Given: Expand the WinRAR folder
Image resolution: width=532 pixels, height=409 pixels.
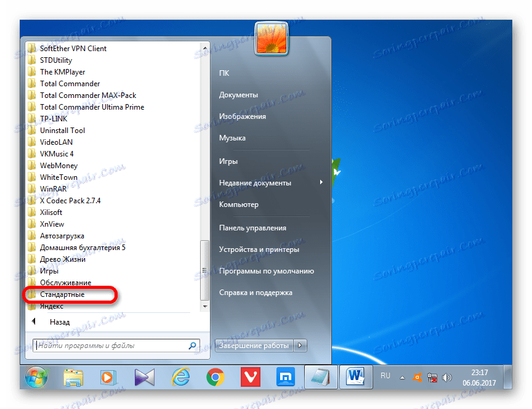Looking at the screenshot, I should click(x=53, y=189).
